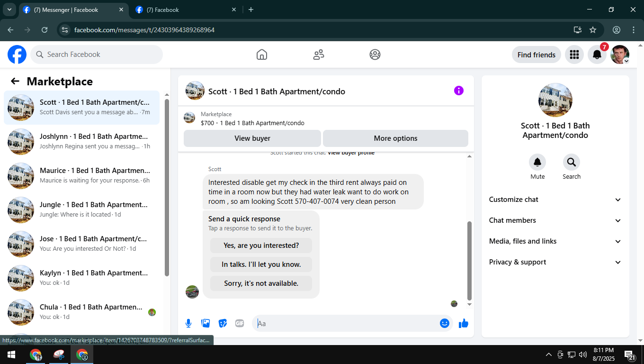This screenshot has height=364, width=644.
Task: Expand Media, files and links section
Action: [555, 241]
